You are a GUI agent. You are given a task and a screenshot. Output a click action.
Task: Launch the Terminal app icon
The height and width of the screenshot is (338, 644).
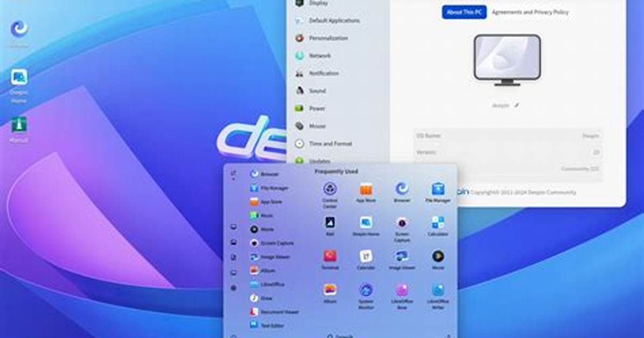click(330, 257)
